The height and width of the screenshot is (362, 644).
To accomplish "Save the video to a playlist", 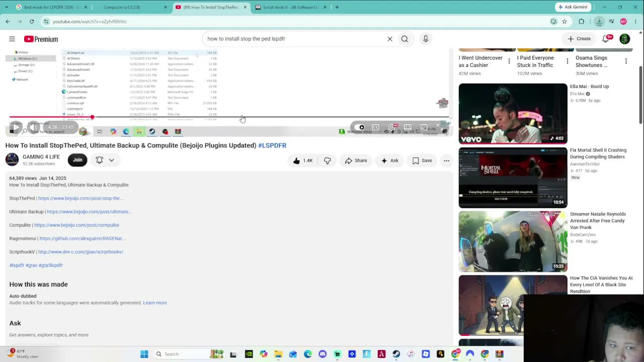I will pyautogui.click(x=422, y=160).
